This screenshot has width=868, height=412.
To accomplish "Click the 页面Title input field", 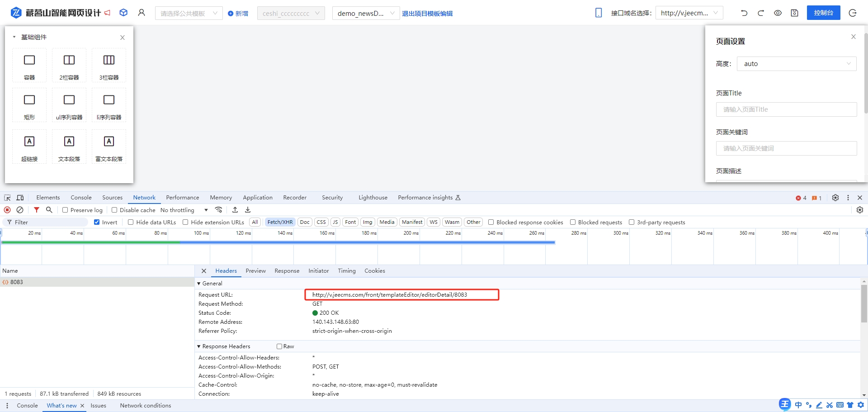I will 786,109.
